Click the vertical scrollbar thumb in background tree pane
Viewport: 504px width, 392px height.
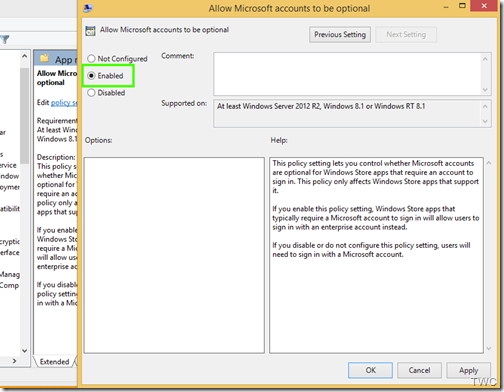[x=24, y=115]
